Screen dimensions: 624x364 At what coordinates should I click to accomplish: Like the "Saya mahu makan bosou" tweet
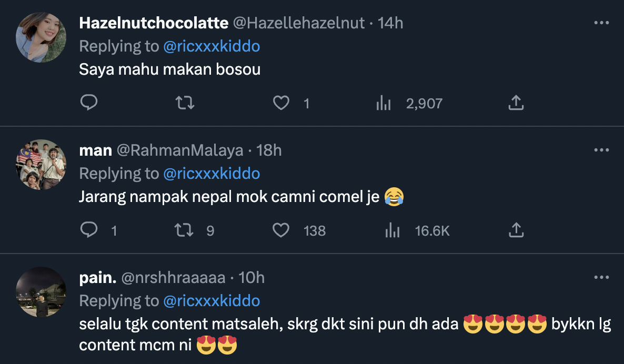[281, 103]
